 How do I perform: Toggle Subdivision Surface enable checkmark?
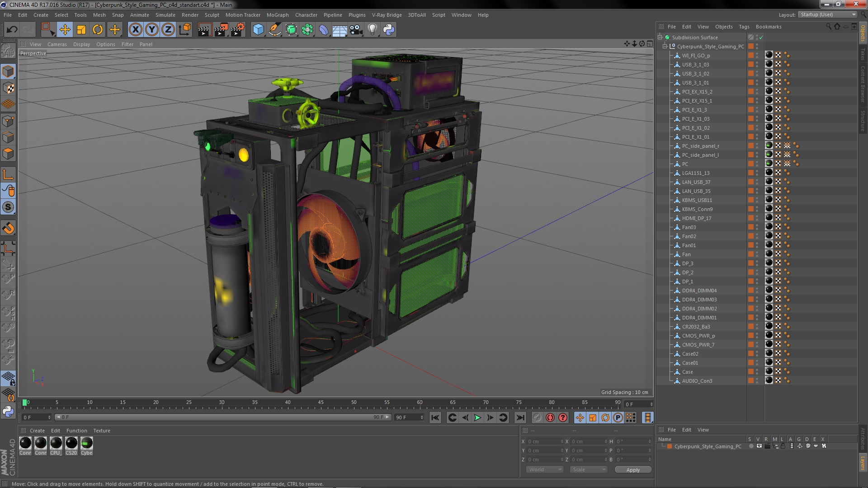coord(761,38)
